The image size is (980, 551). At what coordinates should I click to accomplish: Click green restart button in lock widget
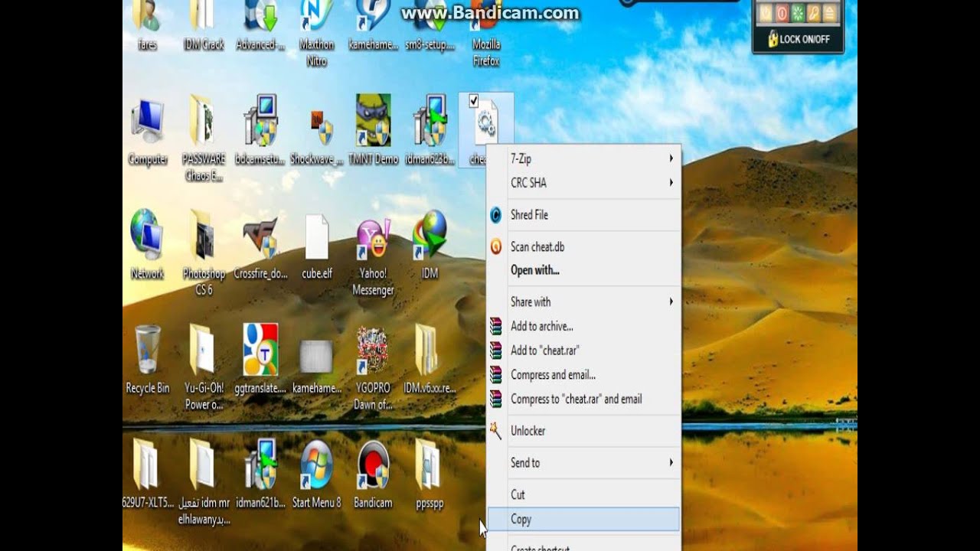click(799, 13)
